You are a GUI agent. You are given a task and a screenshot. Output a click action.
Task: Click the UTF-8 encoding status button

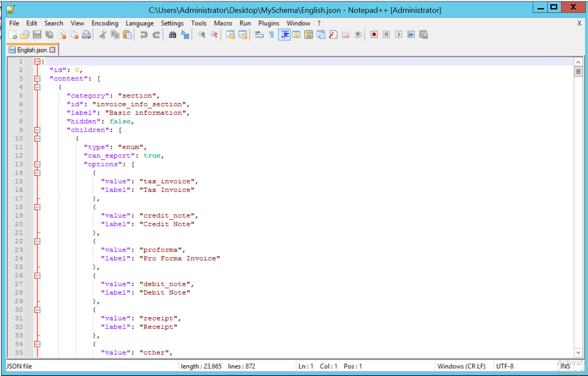tap(505, 366)
